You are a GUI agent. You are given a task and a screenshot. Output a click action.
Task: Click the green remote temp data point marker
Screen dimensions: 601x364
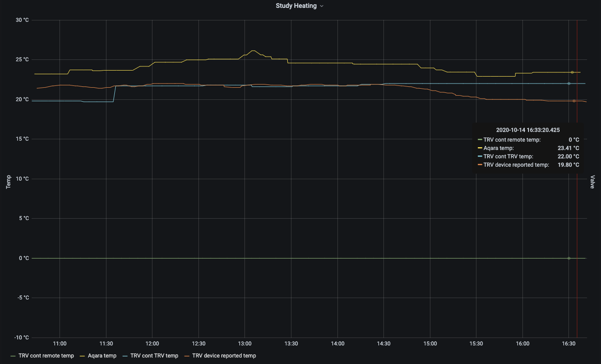(x=569, y=258)
